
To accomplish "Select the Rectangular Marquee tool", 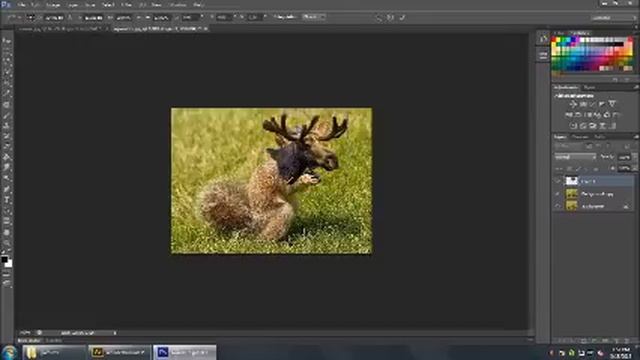I will pos(7,51).
